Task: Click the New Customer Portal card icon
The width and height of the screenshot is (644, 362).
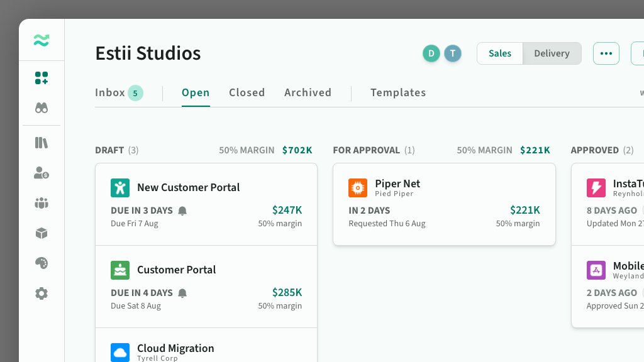Action: 120,188
